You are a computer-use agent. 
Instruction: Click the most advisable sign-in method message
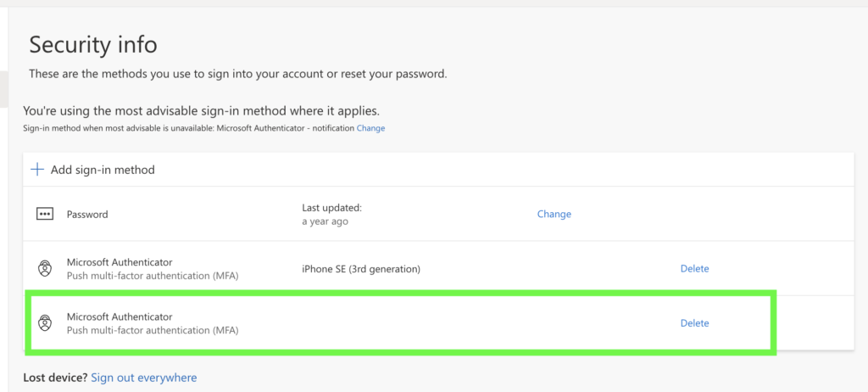click(202, 110)
